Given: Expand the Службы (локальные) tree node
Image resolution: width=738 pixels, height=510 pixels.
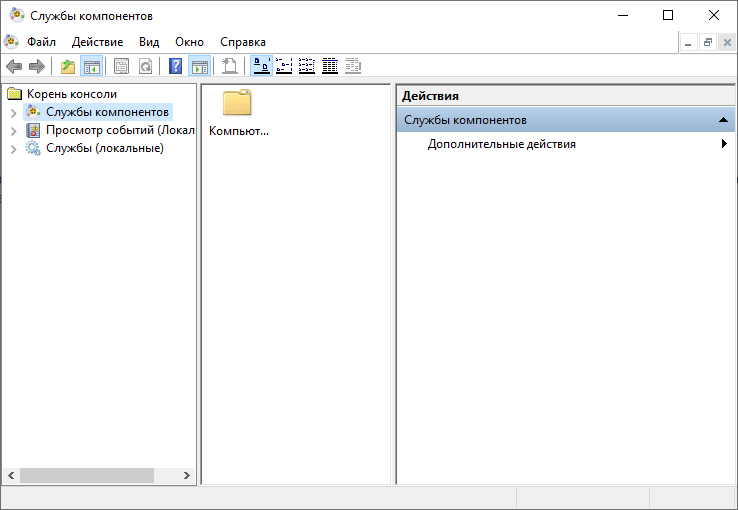Looking at the screenshot, I should pyautogui.click(x=14, y=149).
